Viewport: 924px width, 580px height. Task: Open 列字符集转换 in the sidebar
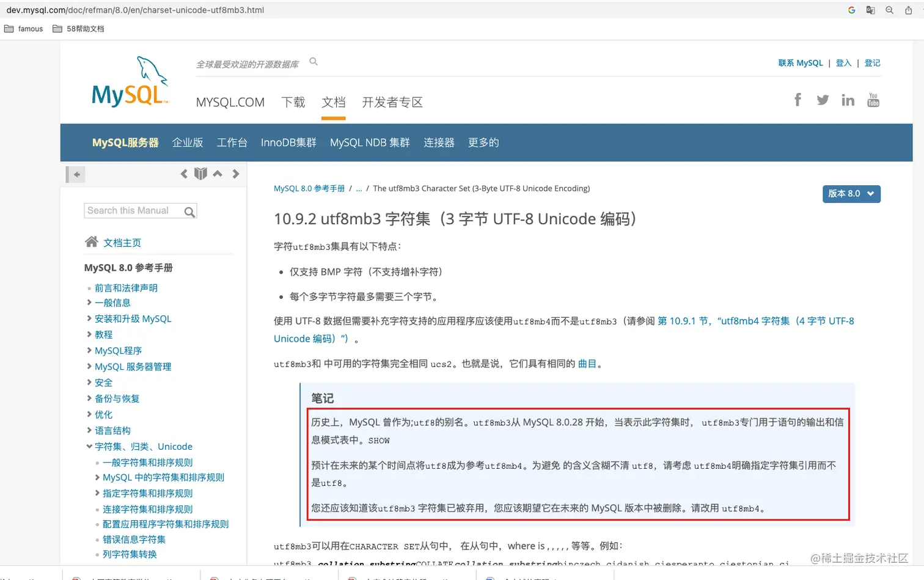(130, 554)
